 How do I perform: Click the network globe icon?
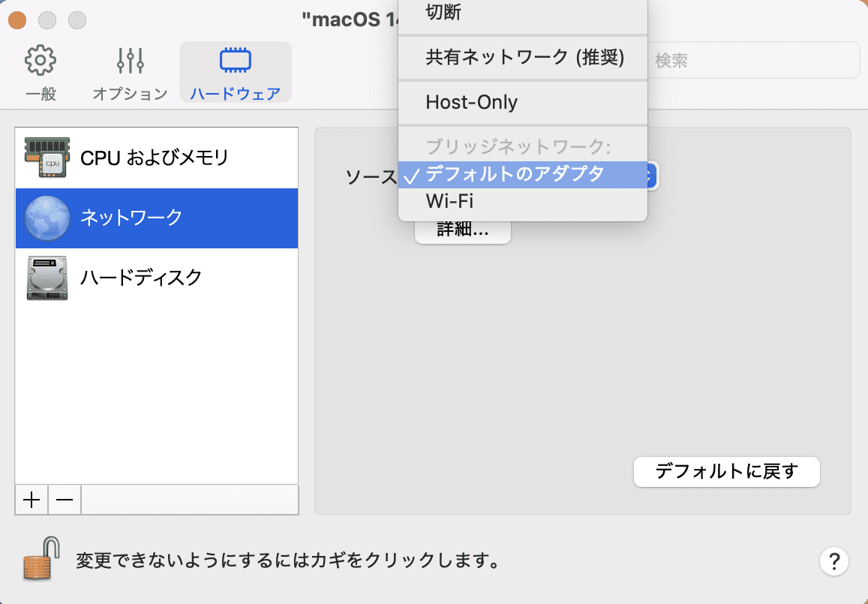coord(47,218)
